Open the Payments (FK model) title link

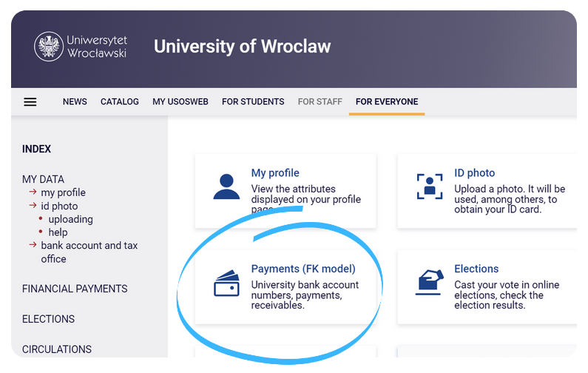[303, 269]
